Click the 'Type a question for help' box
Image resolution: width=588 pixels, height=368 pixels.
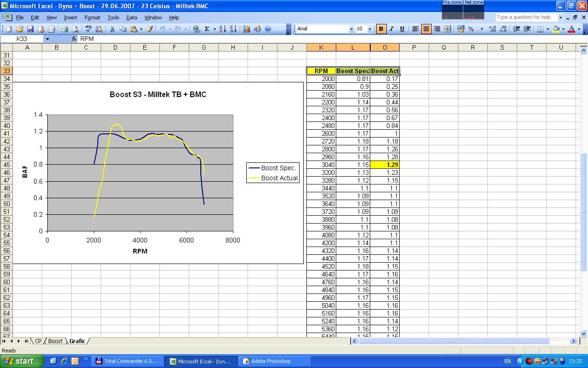[x=526, y=17]
